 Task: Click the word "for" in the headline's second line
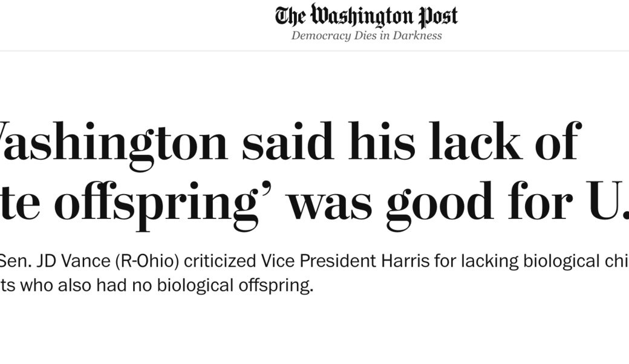pyautogui.click(x=537, y=203)
